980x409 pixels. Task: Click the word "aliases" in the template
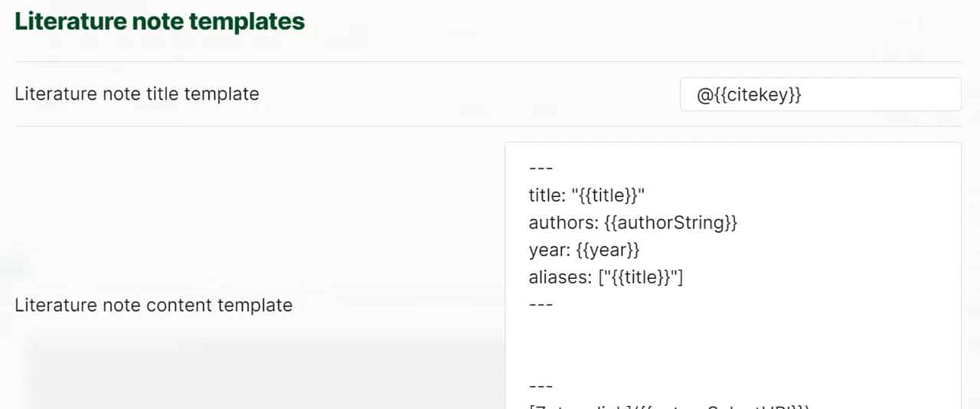[557, 277]
